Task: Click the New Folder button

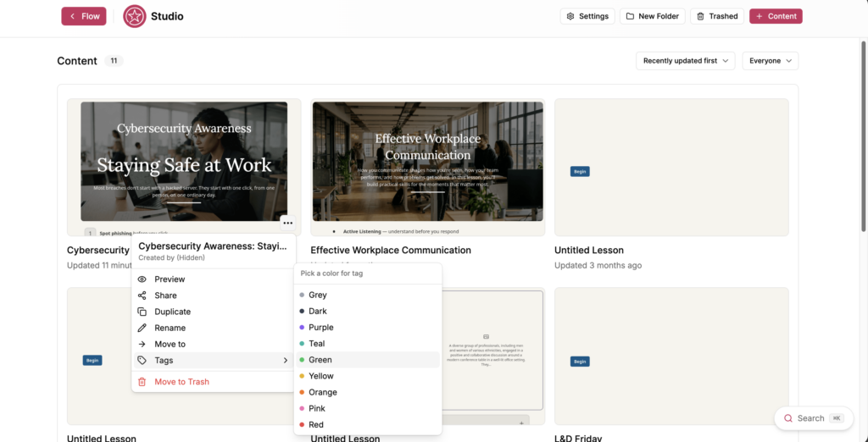Action: coord(652,16)
